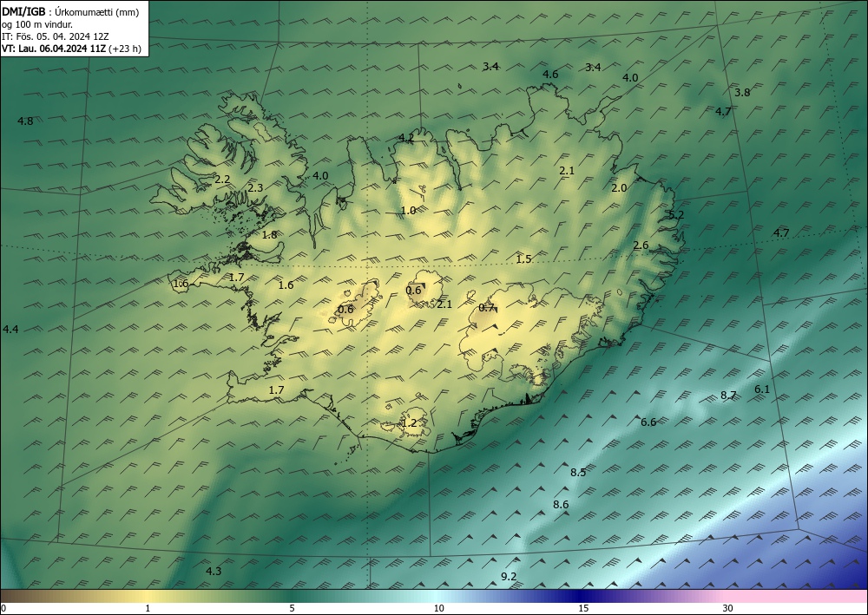
Task: Click the 0 label on the colour scale
Action: pyautogui.click(x=3, y=608)
